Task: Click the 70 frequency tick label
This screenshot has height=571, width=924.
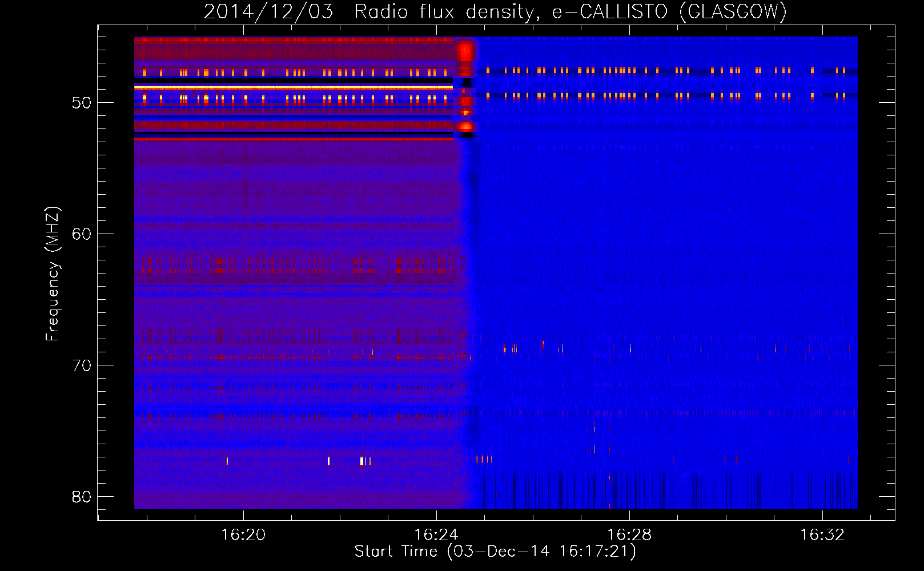Action: tap(82, 365)
